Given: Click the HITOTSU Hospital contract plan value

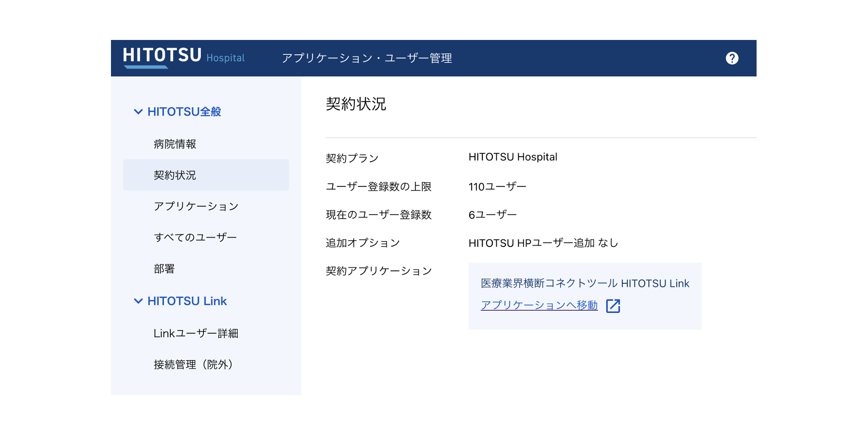Looking at the screenshot, I should pyautogui.click(x=513, y=157).
